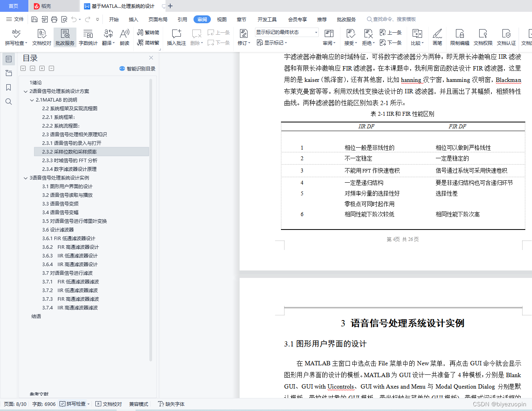Enable 显示标记 markup display
The width and height of the screenshot is (532, 411).
[x=272, y=43]
